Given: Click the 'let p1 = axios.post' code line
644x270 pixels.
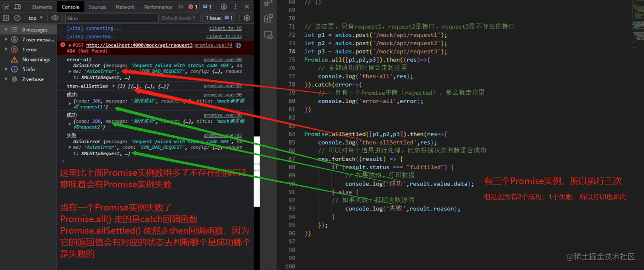Looking at the screenshot, I should pyautogui.click(x=376, y=35).
